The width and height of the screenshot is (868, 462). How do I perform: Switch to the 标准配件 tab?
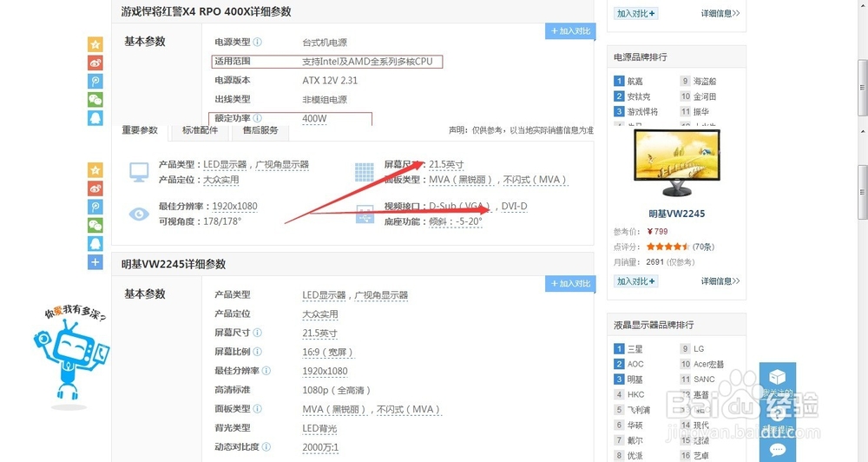point(200,130)
